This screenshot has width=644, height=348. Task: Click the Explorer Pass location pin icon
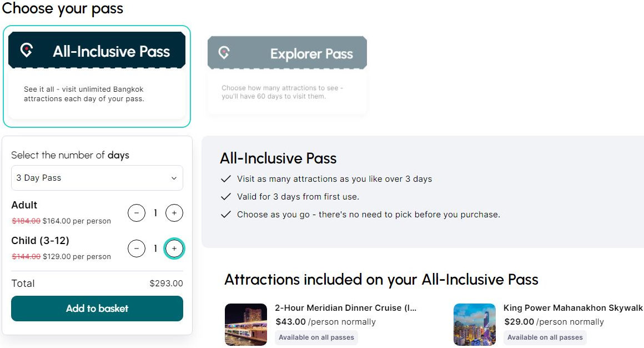[224, 53]
